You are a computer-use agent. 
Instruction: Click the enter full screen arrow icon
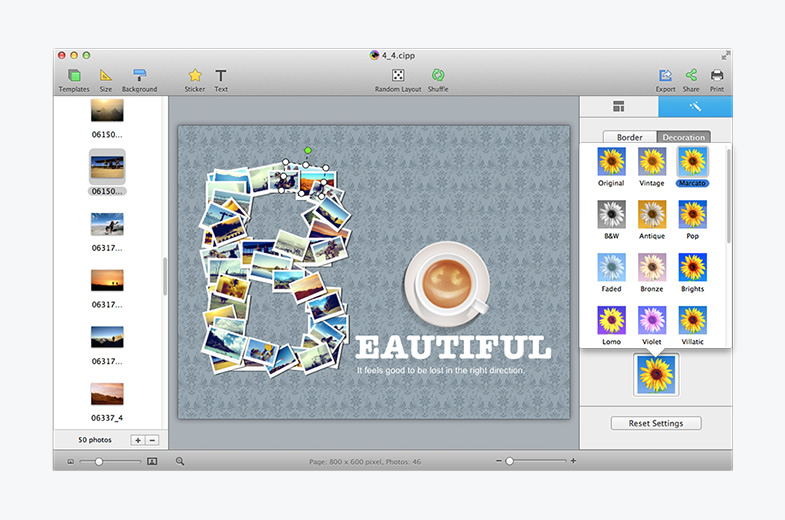click(x=725, y=55)
